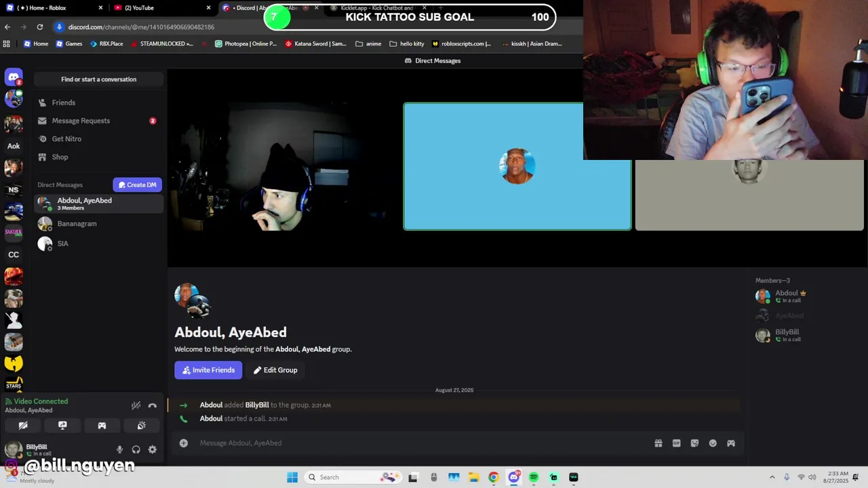Open the anime bookmarks folder
The image size is (868, 488).
pos(368,44)
